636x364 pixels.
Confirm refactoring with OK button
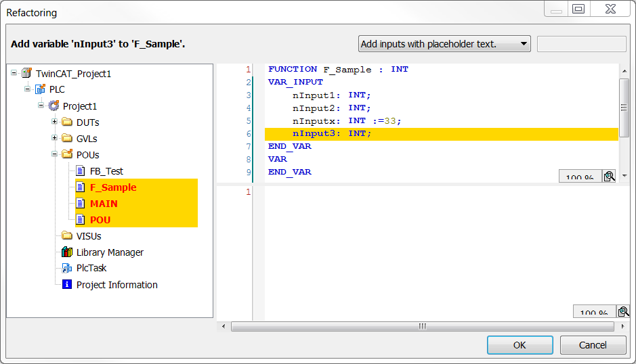click(520, 345)
